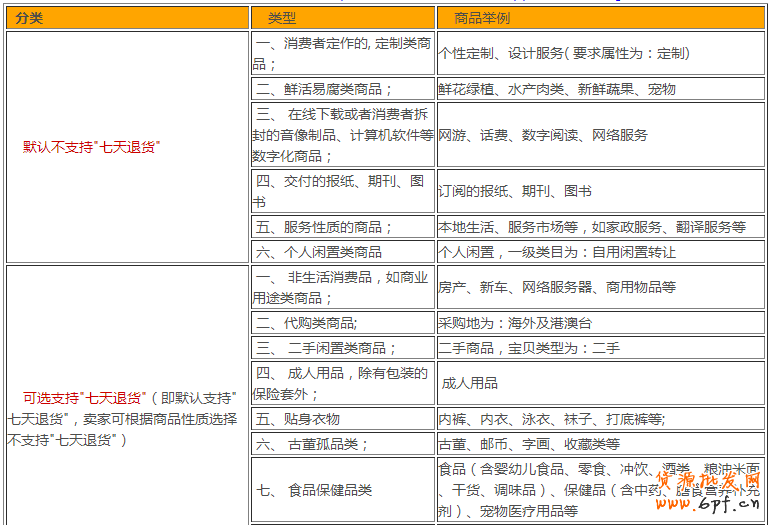This screenshot has width=770, height=525.
Task: Click the 鲜活易腐类商品 type cell
Action: tap(342, 89)
